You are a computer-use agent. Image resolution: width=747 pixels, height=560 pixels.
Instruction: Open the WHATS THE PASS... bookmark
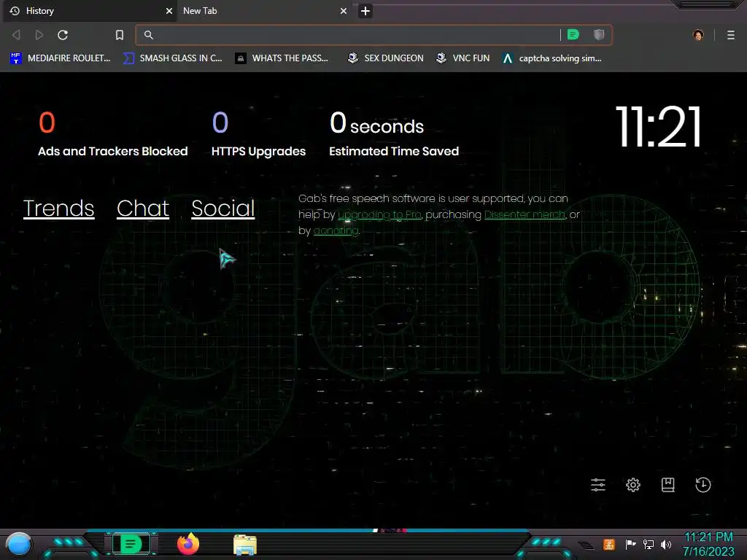click(282, 58)
